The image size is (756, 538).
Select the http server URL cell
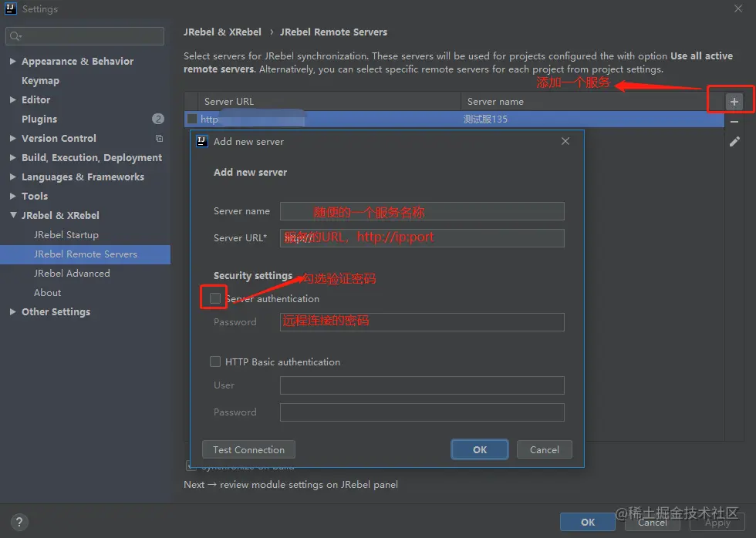pos(329,119)
